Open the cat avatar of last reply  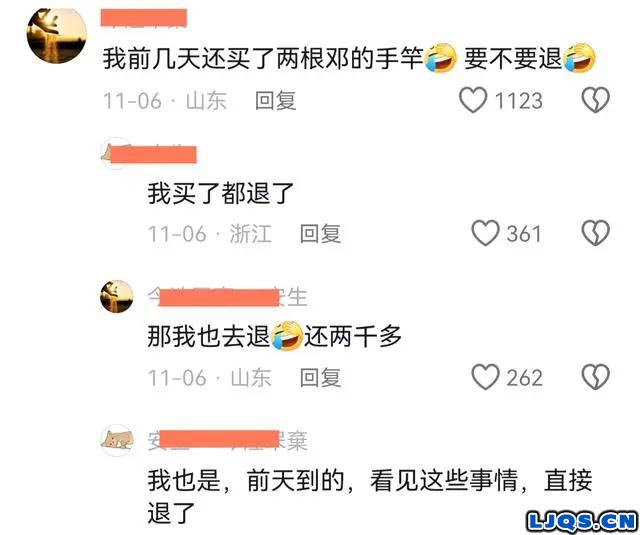(x=117, y=440)
